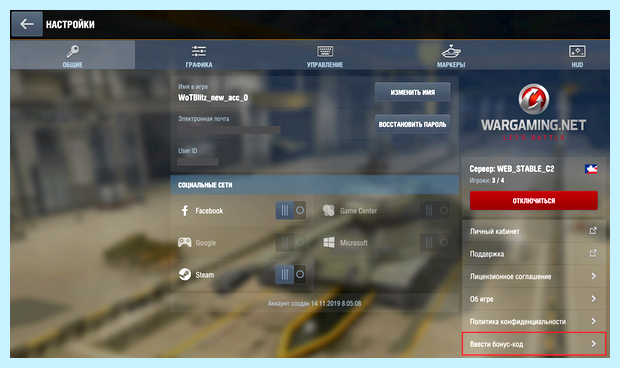620x368 pixels.
Task: Go back using the arrow button
Action: (x=27, y=24)
